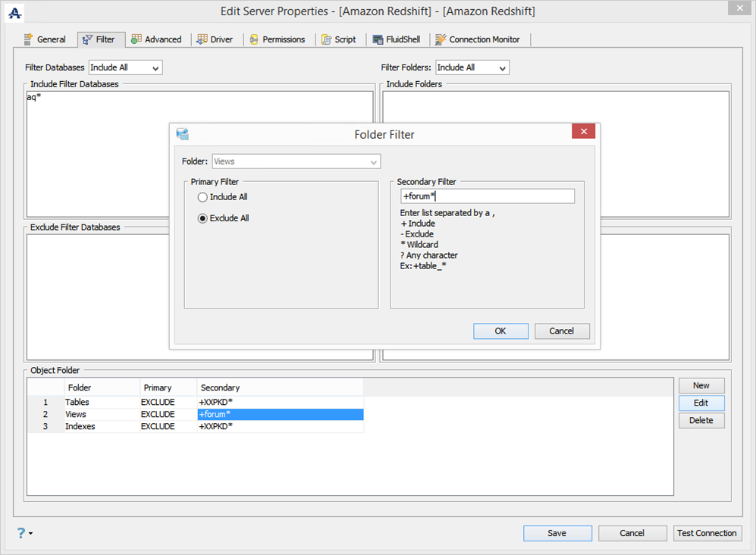Click OK in the Folder Filter dialog
Viewport: 756px width, 555px height.
[500, 331]
